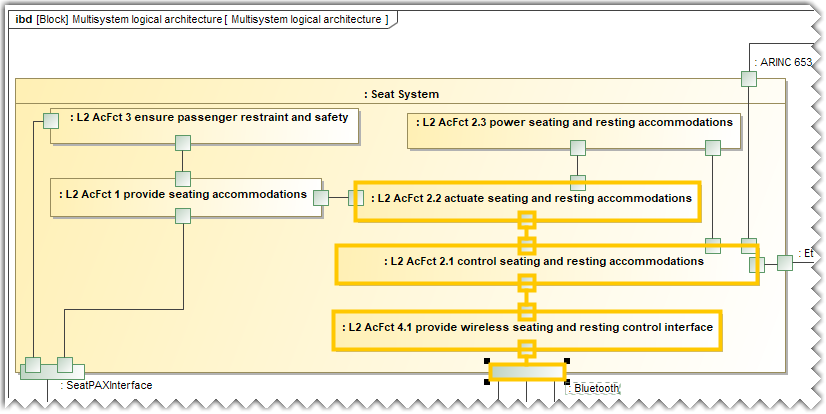The height and width of the screenshot is (414, 826).
Task: Click the ': ARINC 653' label
Action: tap(783, 62)
